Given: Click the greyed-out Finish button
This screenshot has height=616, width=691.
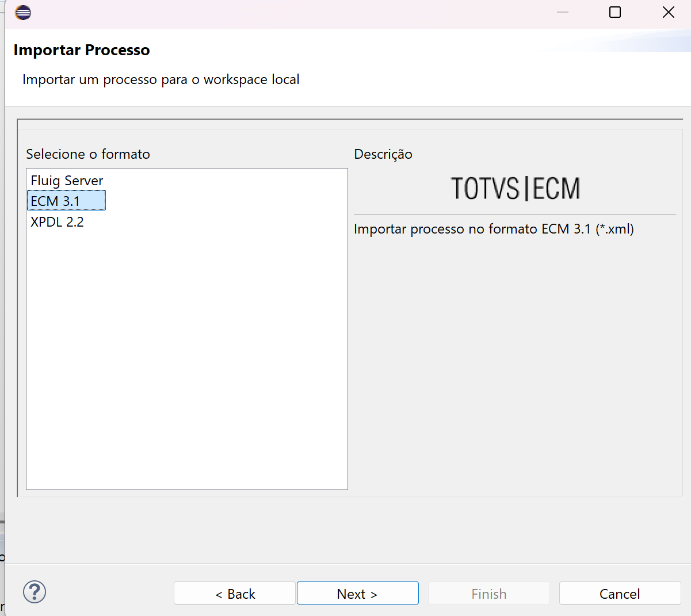Looking at the screenshot, I should point(489,594).
